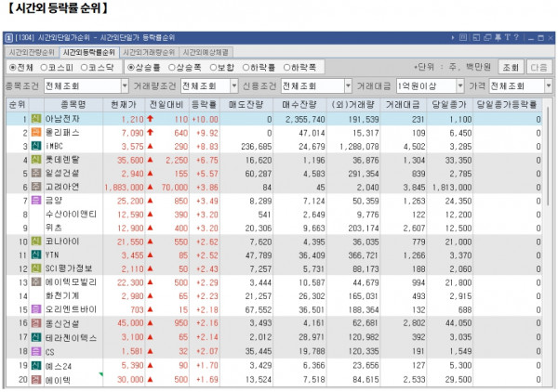Sort by the (외)거래량 column header
Viewport: 558px width, 392px height.
pyautogui.click(x=353, y=104)
